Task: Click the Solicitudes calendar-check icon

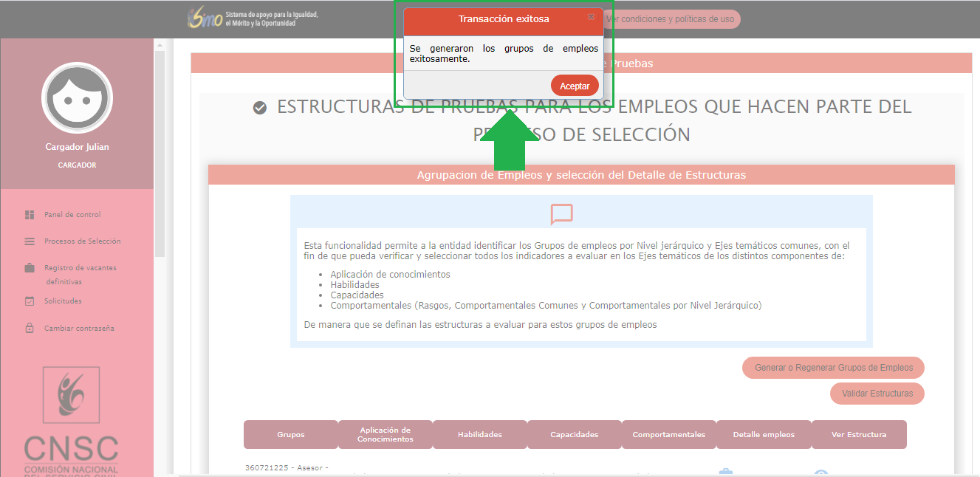Action: pyautogui.click(x=30, y=301)
